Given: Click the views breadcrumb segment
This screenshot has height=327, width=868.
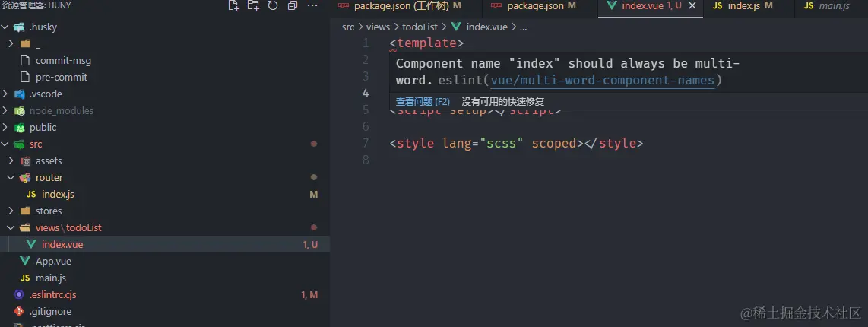Looking at the screenshot, I should pos(378,27).
